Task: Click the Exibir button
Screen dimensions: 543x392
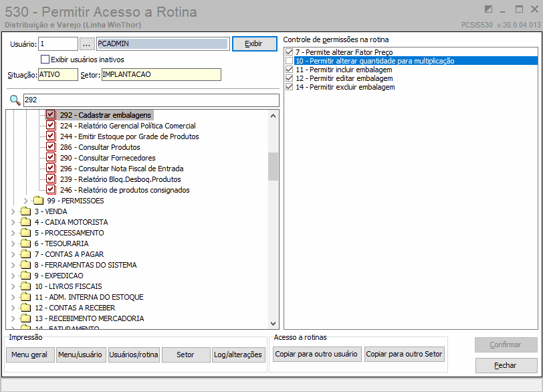Action: click(x=255, y=43)
